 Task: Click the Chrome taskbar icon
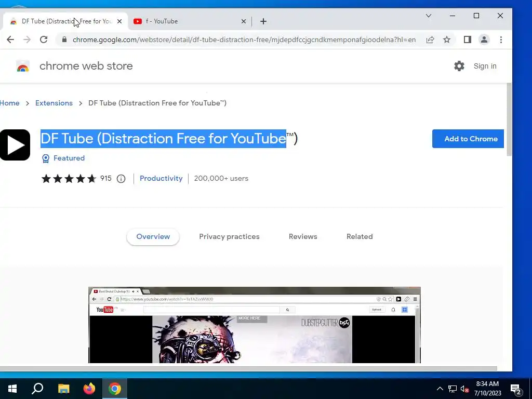click(x=115, y=389)
